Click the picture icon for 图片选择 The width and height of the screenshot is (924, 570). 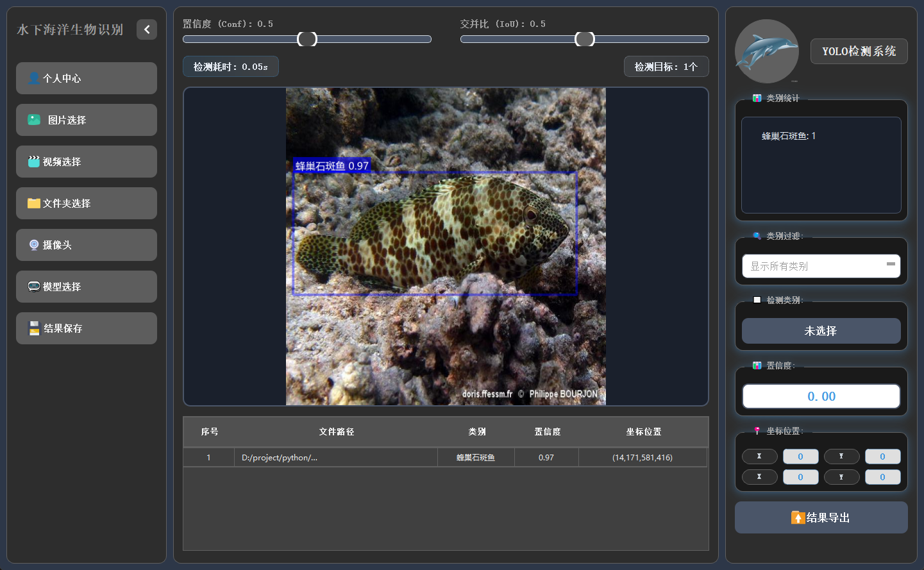(x=34, y=120)
